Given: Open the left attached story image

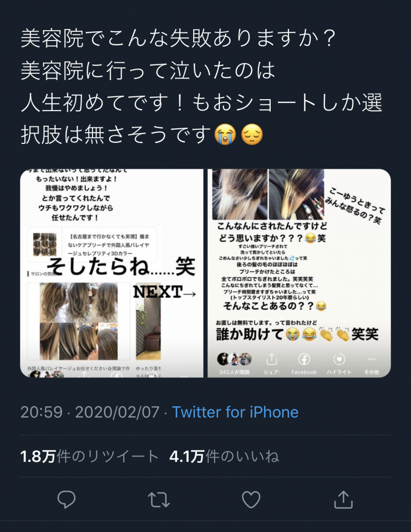Looking at the screenshot, I should 112,273.
